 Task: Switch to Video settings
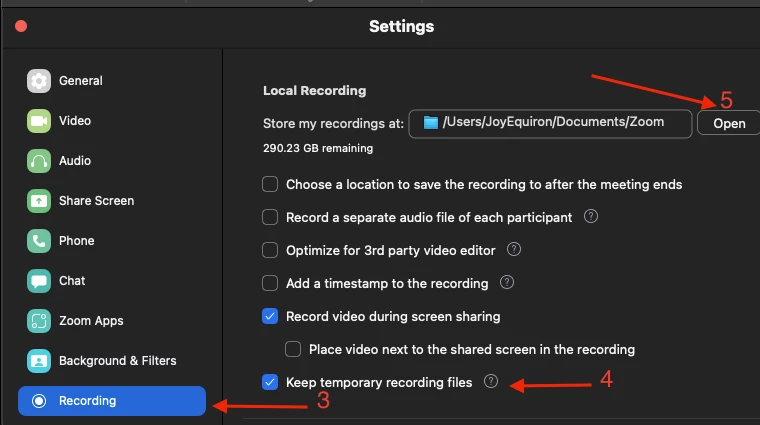(112, 121)
